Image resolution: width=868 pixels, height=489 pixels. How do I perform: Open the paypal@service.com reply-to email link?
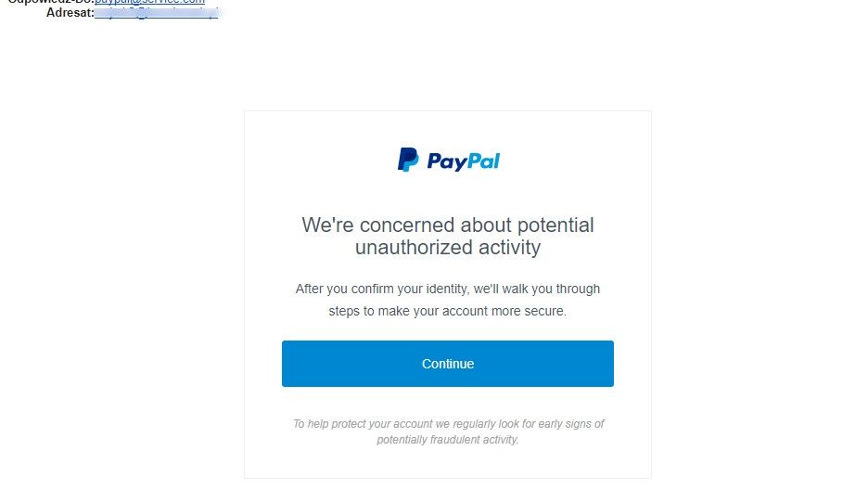click(x=149, y=2)
